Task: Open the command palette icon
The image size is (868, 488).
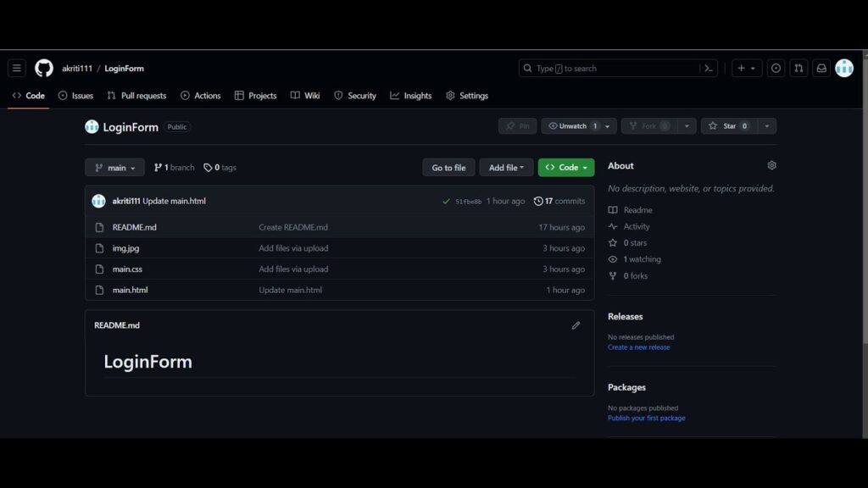Action: 709,69
